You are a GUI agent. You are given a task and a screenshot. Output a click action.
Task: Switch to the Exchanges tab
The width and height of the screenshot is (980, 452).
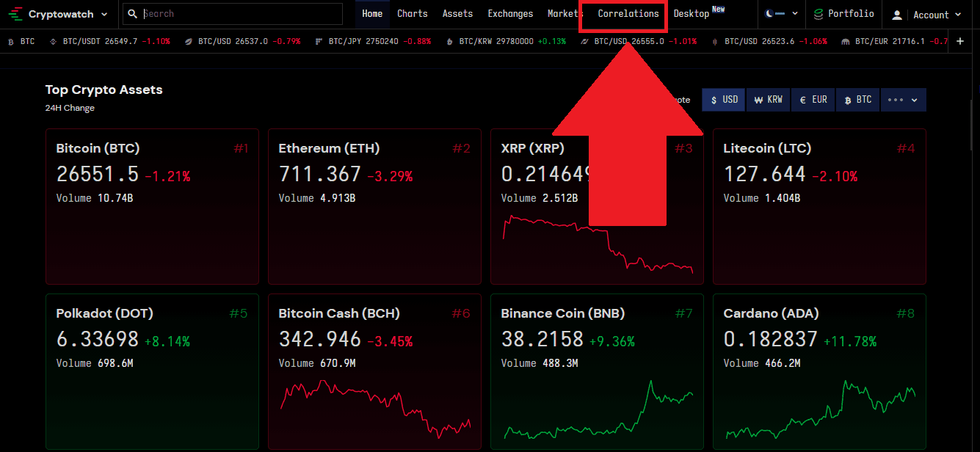pos(510,14)
